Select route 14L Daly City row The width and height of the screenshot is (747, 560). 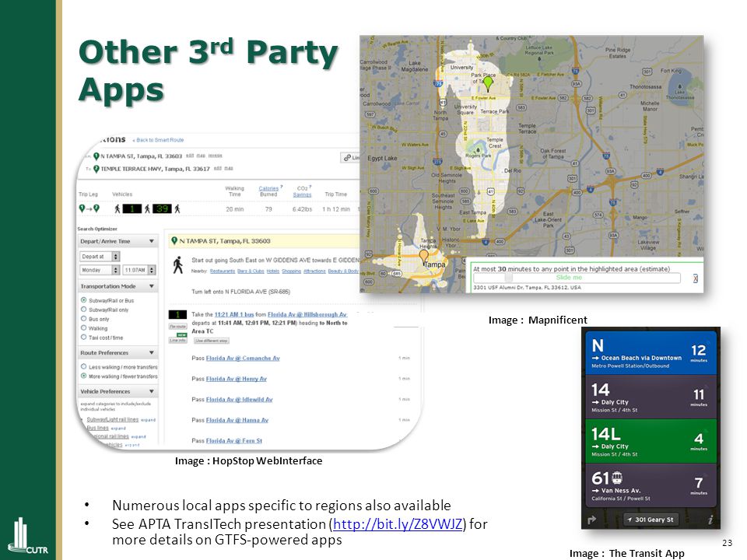(x=651, y=441)
